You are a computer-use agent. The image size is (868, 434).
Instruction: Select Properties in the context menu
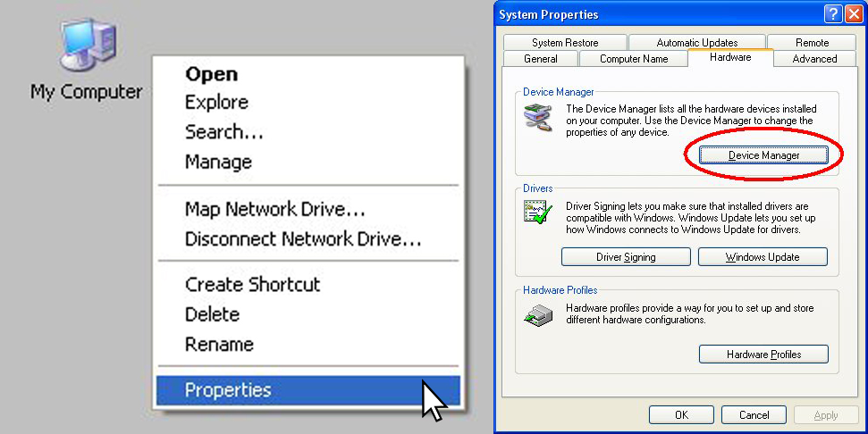pyautogui.click(x=309, y=390)
